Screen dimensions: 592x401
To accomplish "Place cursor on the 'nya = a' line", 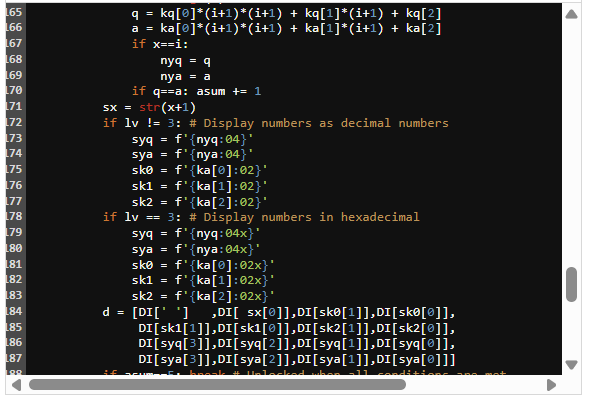I will point(185,77).
